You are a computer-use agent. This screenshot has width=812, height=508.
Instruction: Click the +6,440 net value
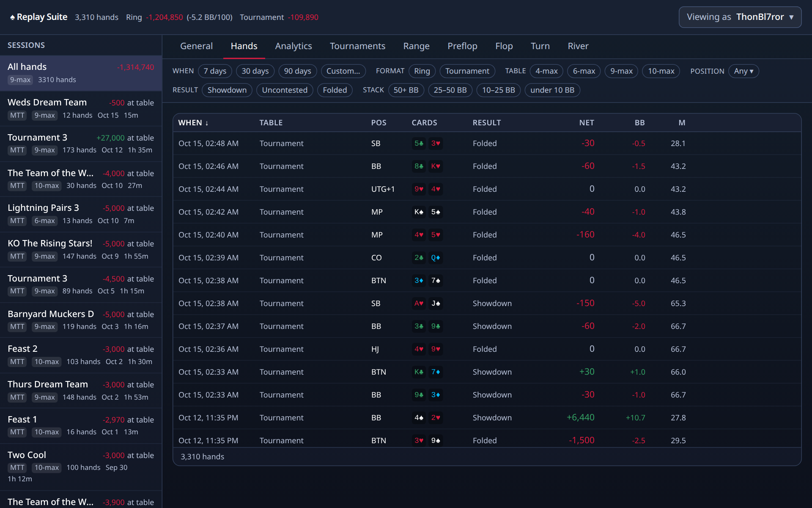[580, 418]
